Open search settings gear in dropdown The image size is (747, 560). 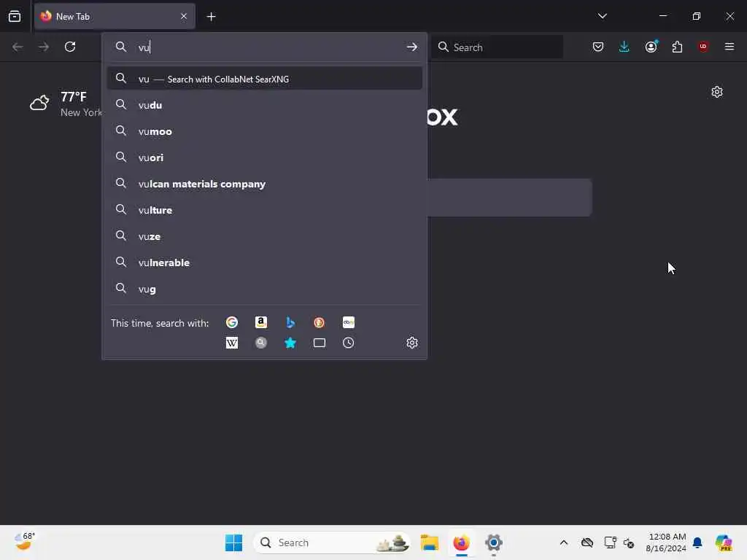coord(412,343)
